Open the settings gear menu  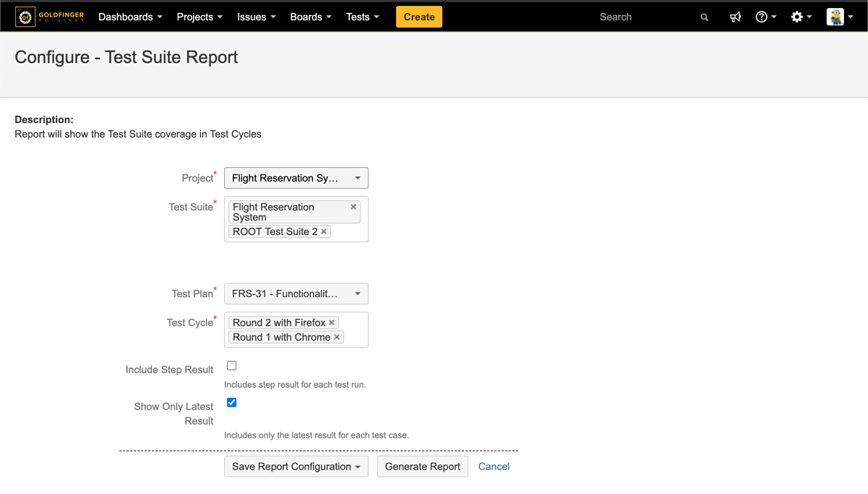pyautogui.click(x=800, y=17)
